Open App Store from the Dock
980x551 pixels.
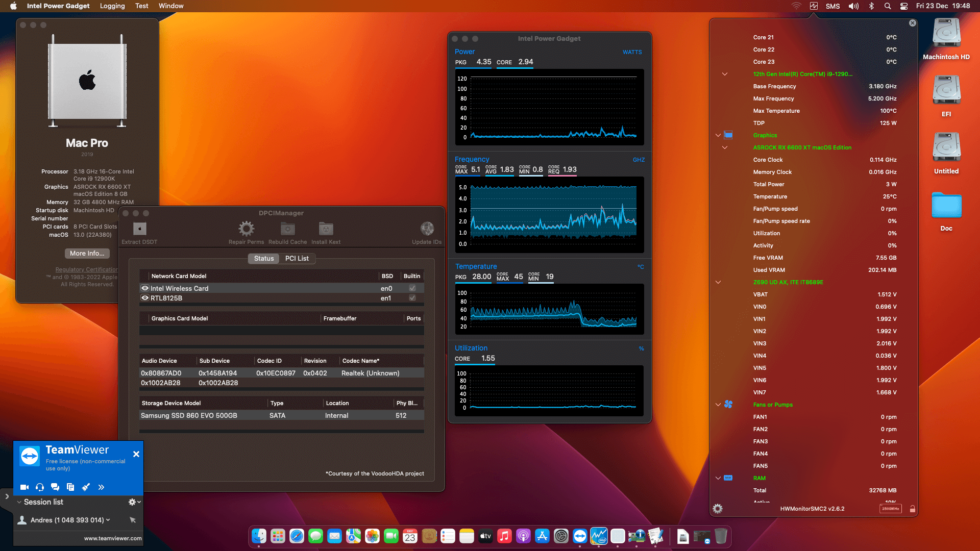542,536
